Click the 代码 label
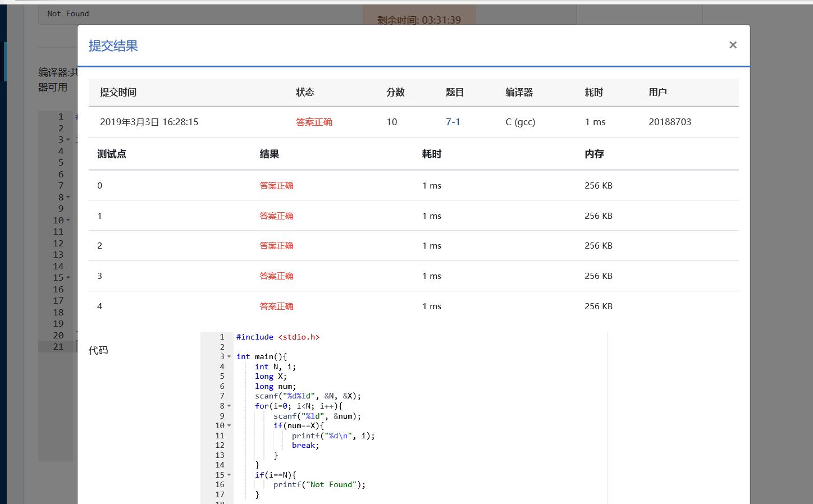 [x=98, y=350]
